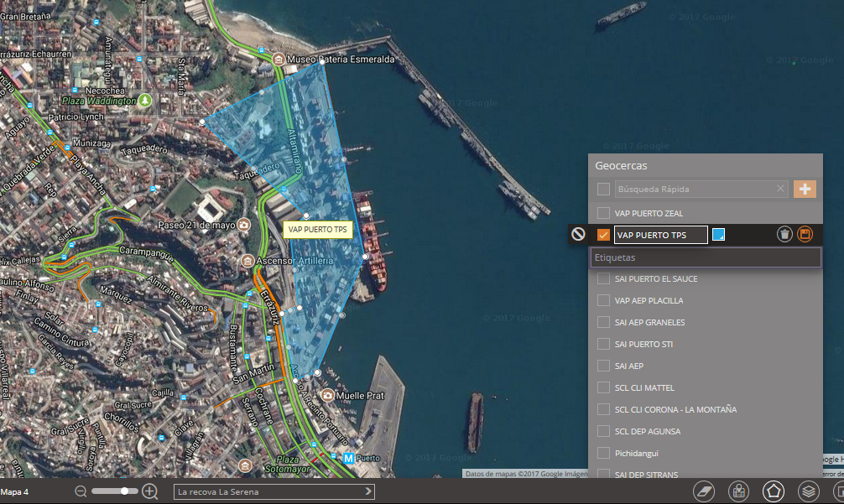Submit the La Serena search arrow

pyautogui.click(x=368, y=491)
